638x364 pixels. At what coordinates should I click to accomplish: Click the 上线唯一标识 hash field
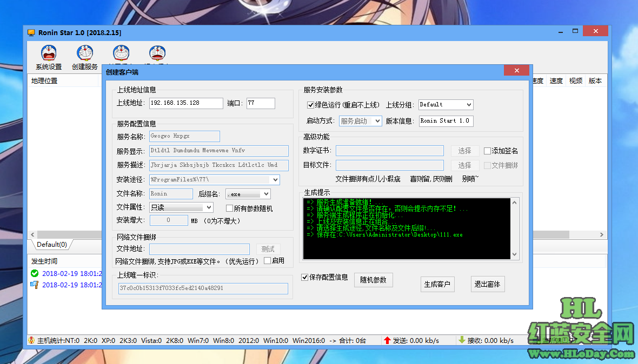(x=203, y=288)
